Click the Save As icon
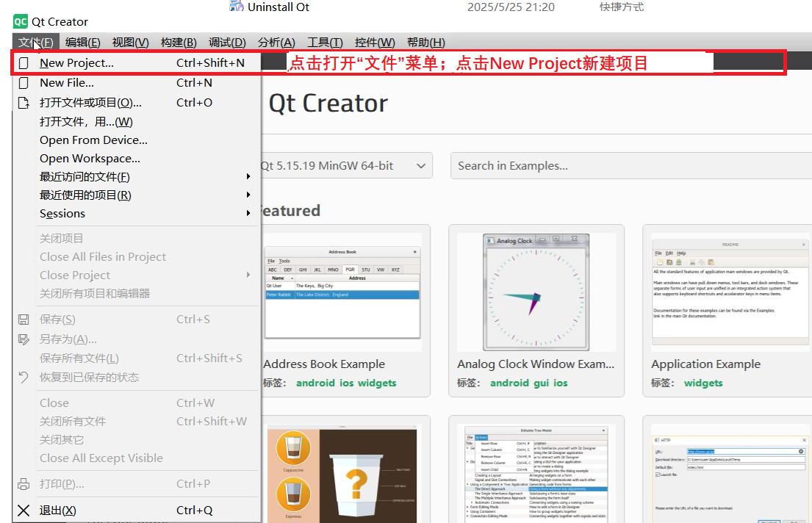The height and width of the screenshot is (523, 812). [24, 339]
